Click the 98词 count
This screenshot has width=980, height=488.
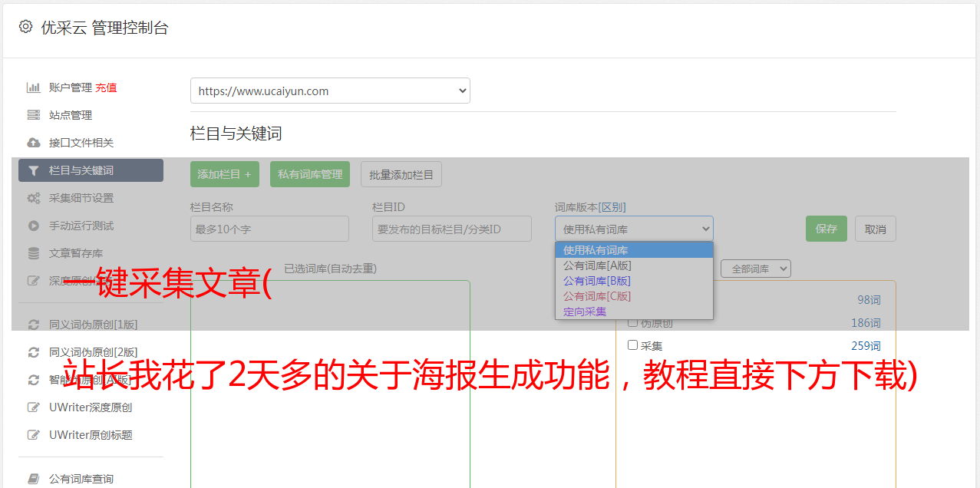(x=869, y=300)
